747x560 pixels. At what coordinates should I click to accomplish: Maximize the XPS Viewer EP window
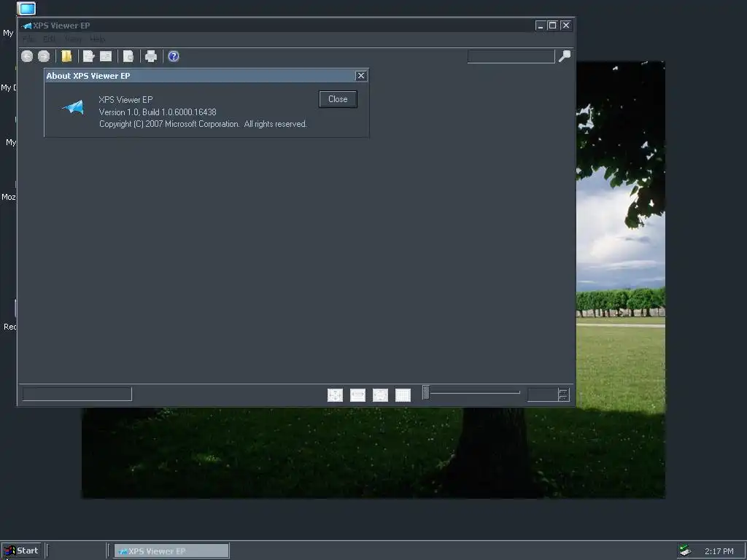tap(553, 26)
